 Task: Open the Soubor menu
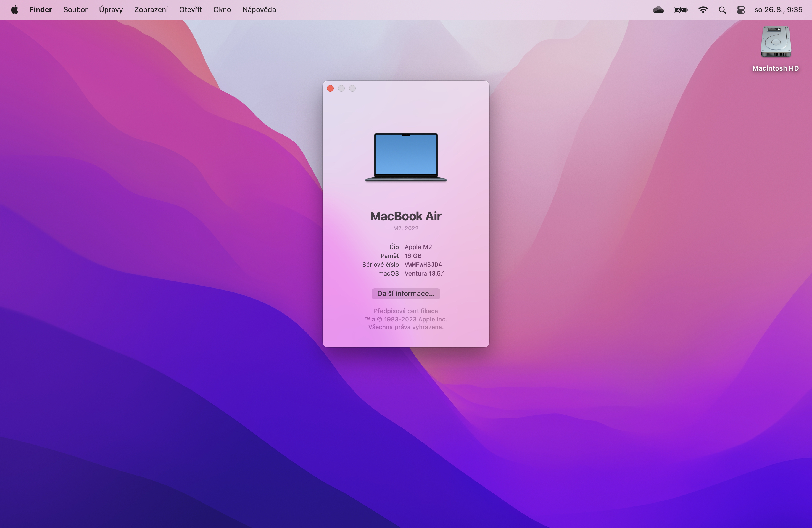[x=75, y=10]
